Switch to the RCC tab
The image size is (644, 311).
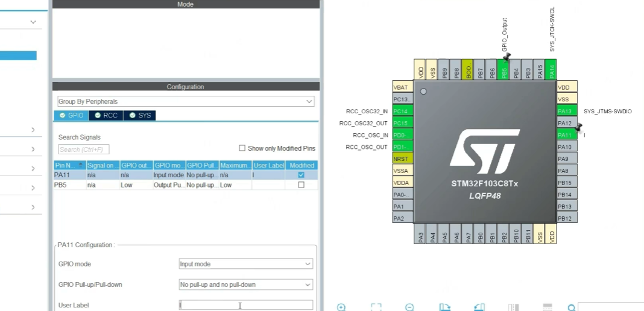click(x=106, y=115)
